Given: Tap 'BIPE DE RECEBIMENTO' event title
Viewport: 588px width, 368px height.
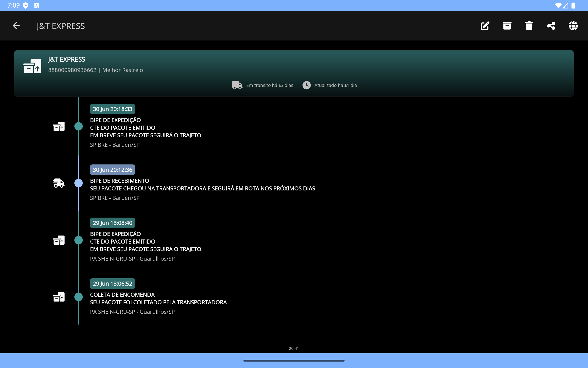Looking at the screenshot, I should coord(119,181).
